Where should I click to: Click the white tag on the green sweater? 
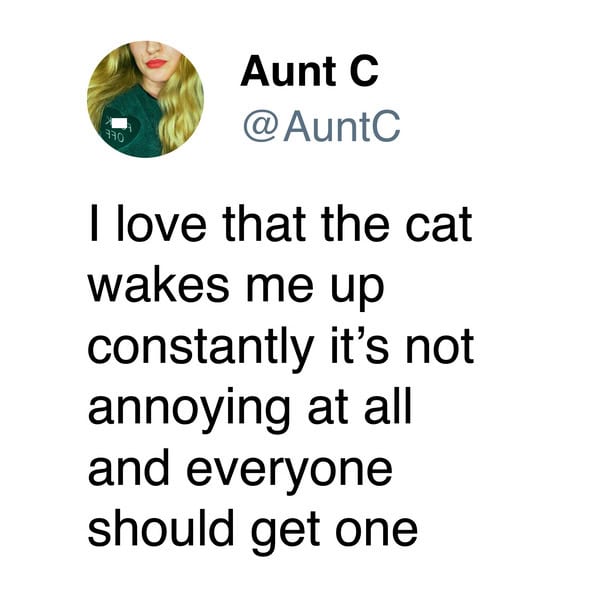(119, 123)
